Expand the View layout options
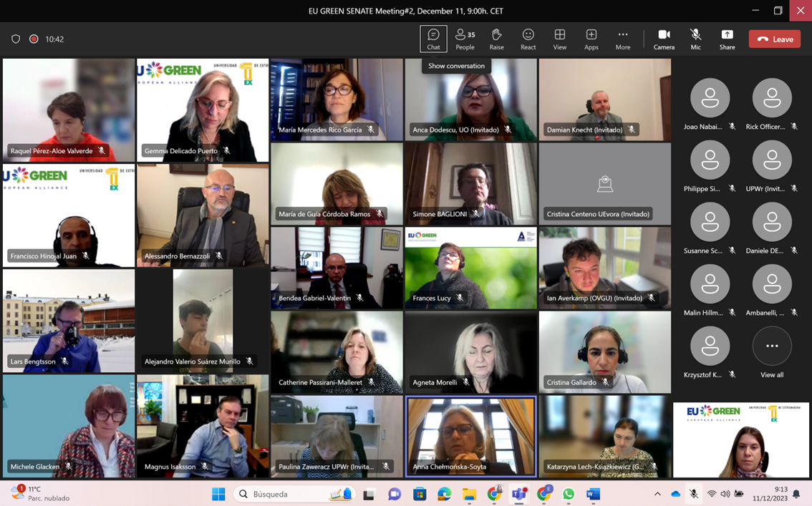Viewport: 812px width, 506px height. pyautogui.click(x=559, y=39)
